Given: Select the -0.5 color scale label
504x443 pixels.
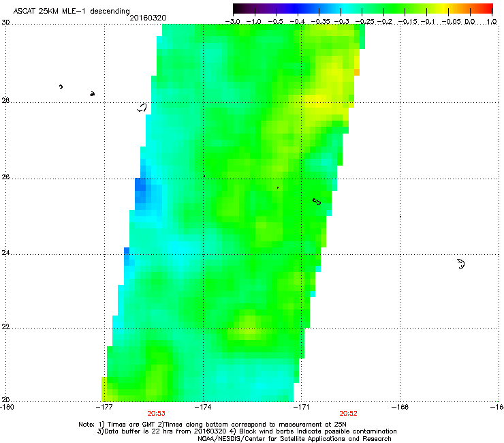Looking at the screenshot, I should tap(275, 22).
